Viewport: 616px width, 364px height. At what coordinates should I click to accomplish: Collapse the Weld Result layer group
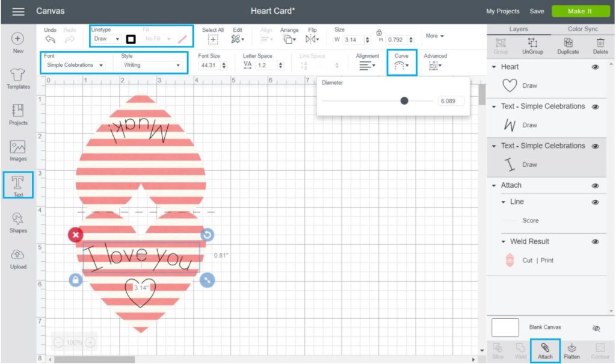(x=504, y=242)
